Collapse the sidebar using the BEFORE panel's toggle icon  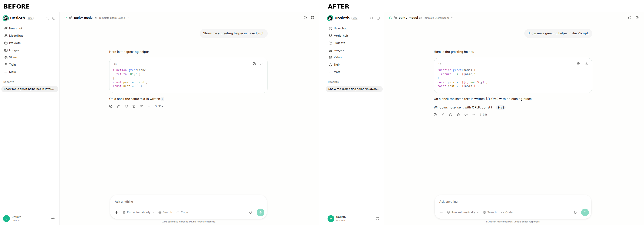[x=54, y=18]
